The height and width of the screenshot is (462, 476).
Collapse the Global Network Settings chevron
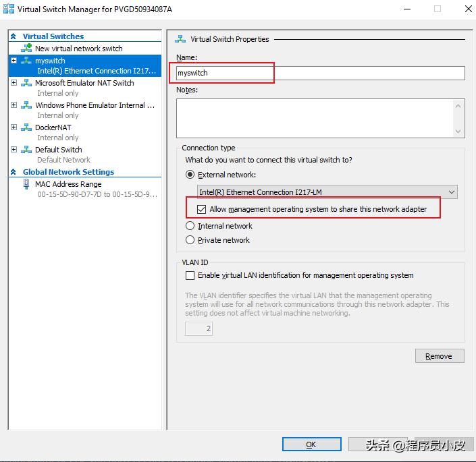[x=13, y=172]
